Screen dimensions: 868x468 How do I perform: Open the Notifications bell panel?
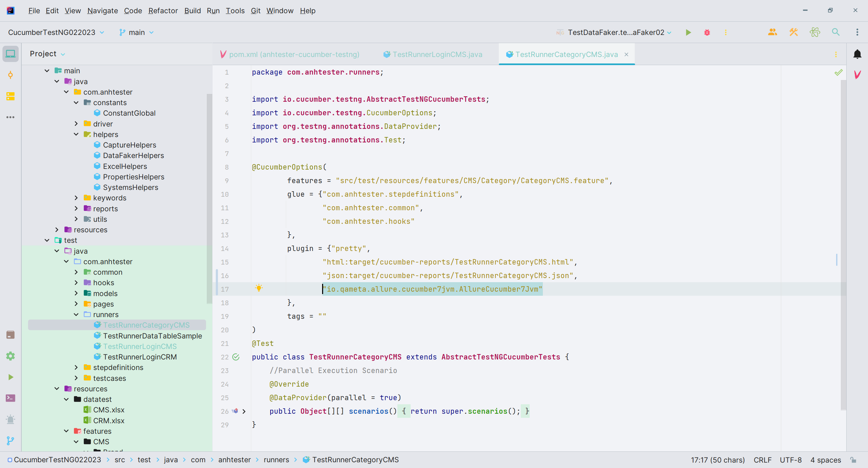coord(857,54)
